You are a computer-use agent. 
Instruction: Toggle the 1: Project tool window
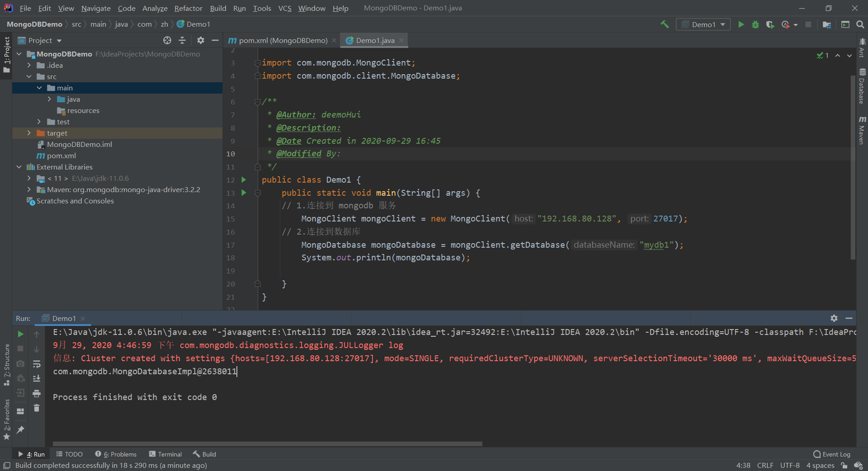(x=6, y=55)
